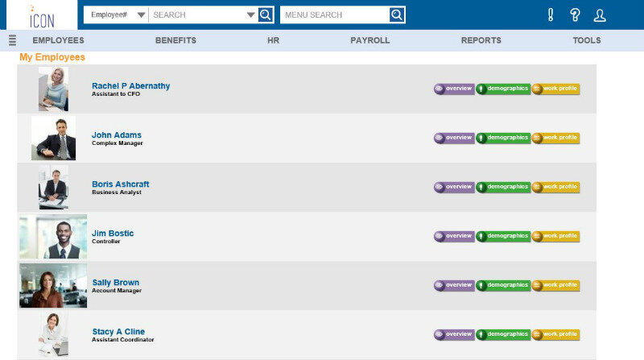Open the user profile icon
This screenshot has height=360, width=644.
click(600, 14)
